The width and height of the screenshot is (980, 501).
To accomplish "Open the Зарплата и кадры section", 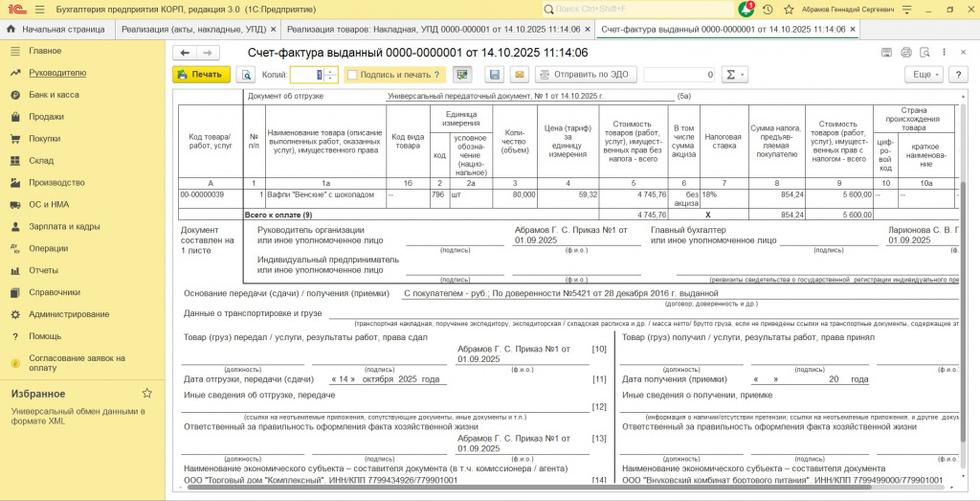I will [x=64, y=226].
